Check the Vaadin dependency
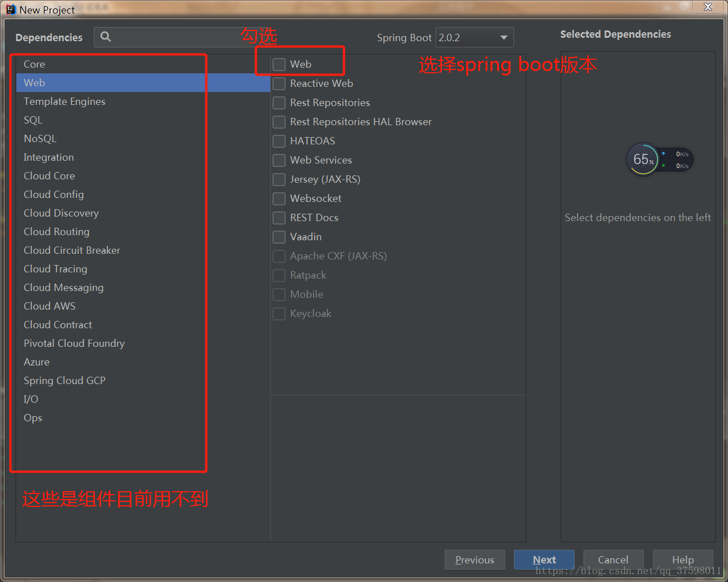Screen dimensions: 728x582 pyautogui.click(x=279, y=237)
